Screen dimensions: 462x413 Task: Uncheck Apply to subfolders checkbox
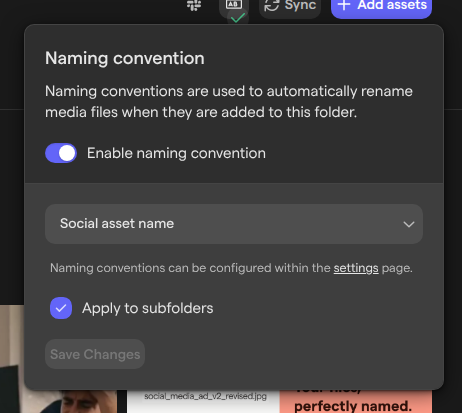coord(61,308)
